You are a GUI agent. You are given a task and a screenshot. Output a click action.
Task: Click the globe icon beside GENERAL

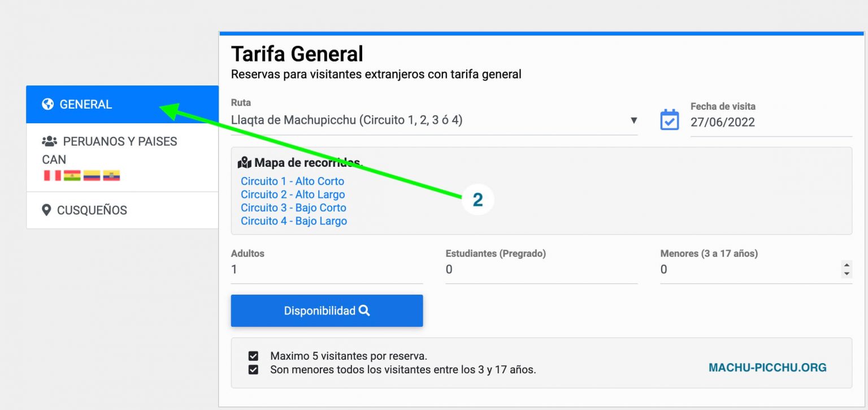coord(48,104)
